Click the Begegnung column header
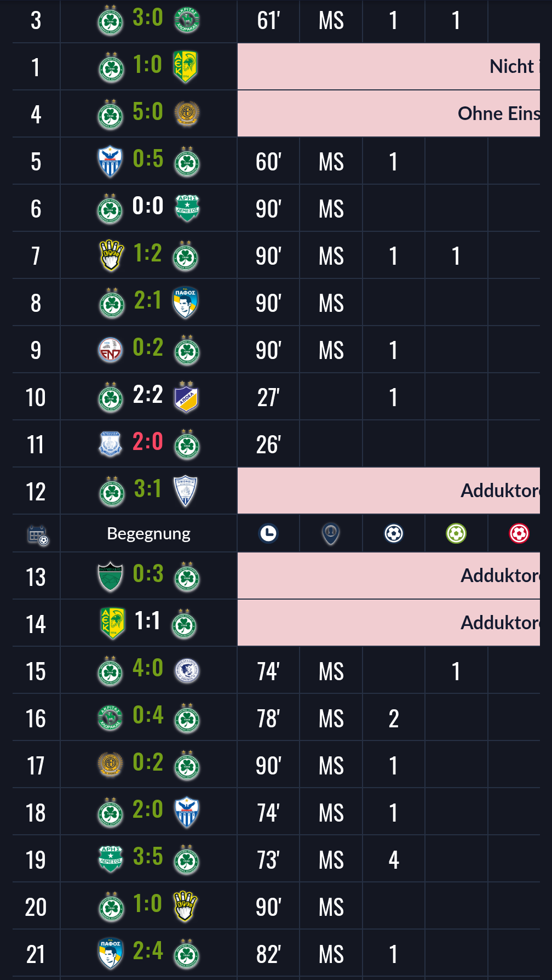Viewport: 552px width, 980px height. (148, 533)
